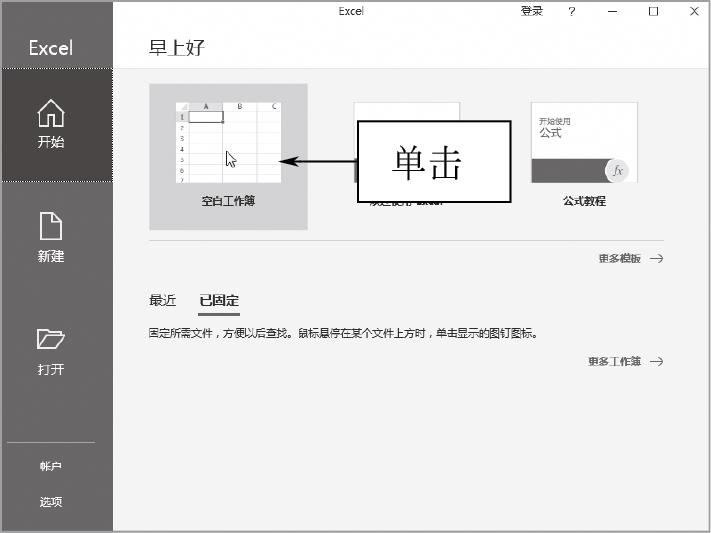Close the Excel window
The height and width of the screenshot is (533, 711).
(x=694, y=11)
